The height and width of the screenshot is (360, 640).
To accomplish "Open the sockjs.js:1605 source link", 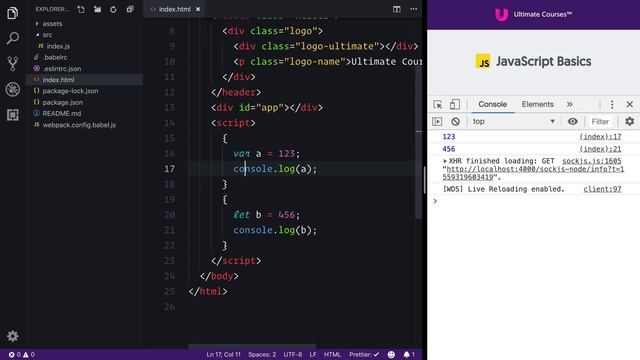I will pyautogui.click(x=591, y=161).
